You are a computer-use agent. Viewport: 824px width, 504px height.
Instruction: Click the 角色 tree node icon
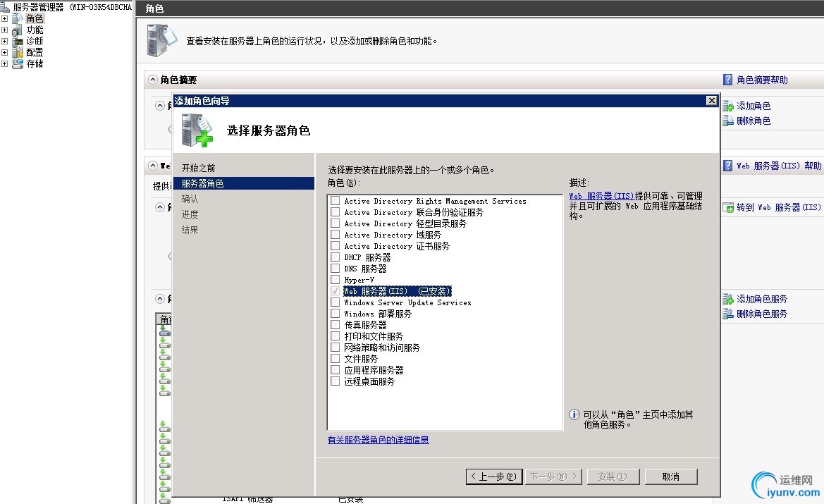click(x=18, y=18)
